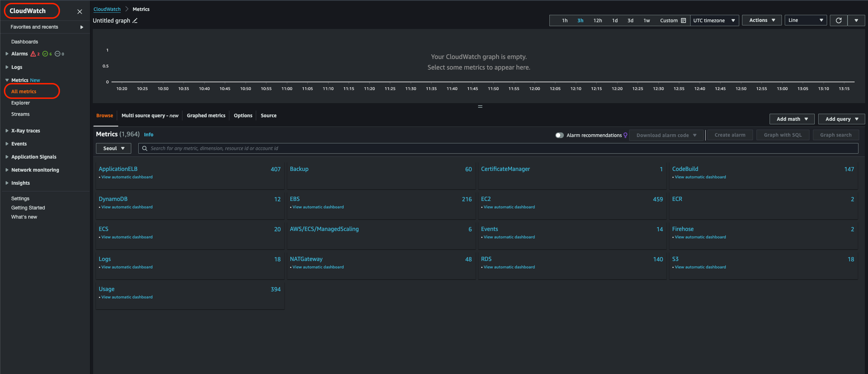Select the 12h time range
This screenshot has height=374, width=868.
coord(597,20)
